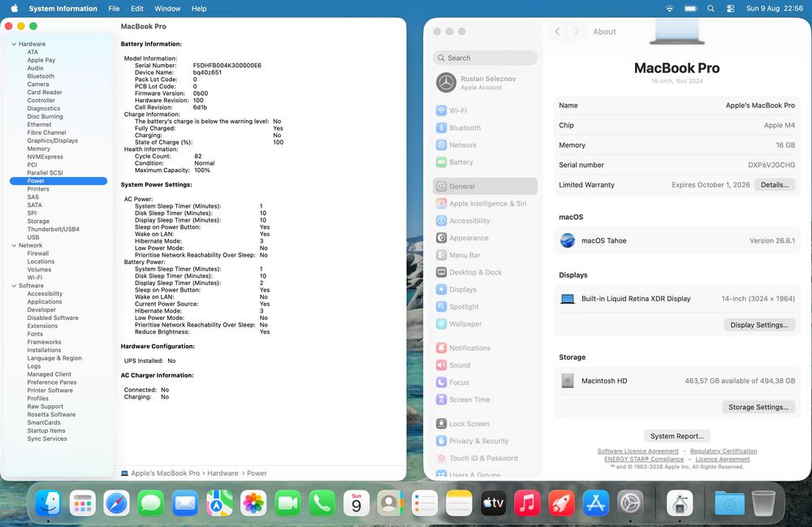The image size is (812, 527).
Task: Open Licence Agreement link
Action: pos(723,459)
